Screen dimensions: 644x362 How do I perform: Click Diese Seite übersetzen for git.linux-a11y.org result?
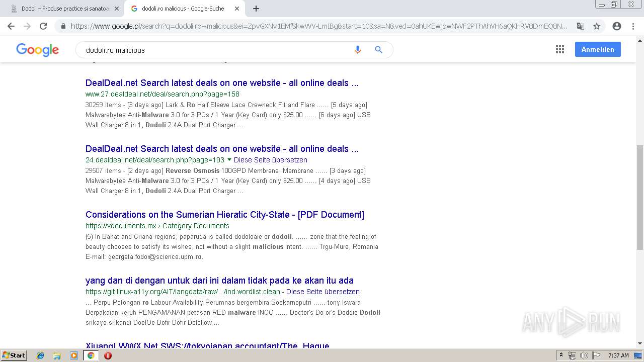pos(323,292)
